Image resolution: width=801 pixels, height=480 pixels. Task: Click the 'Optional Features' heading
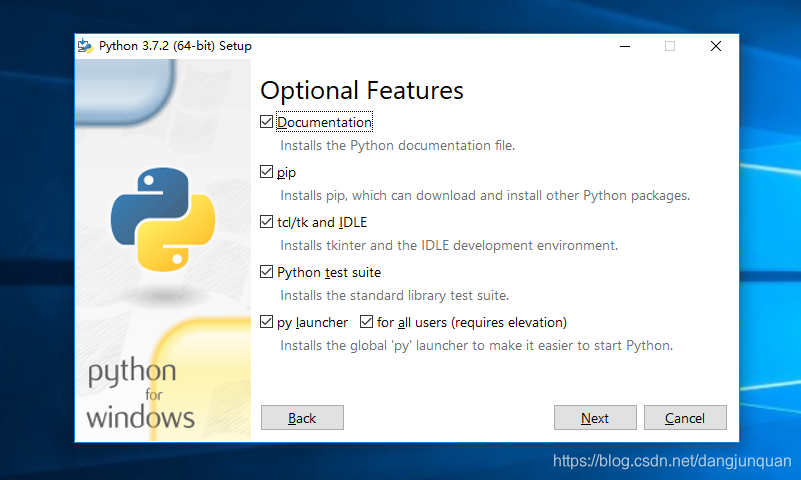(362, 90)
